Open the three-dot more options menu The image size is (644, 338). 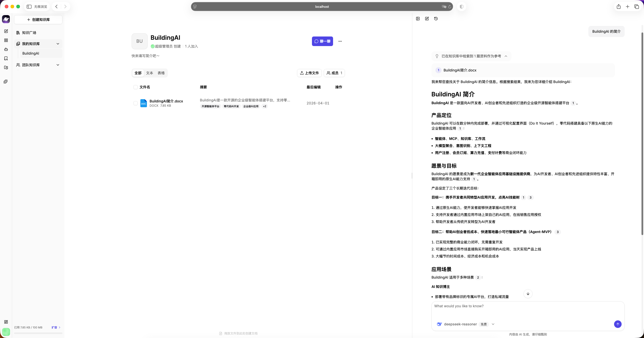click(340, 41)
